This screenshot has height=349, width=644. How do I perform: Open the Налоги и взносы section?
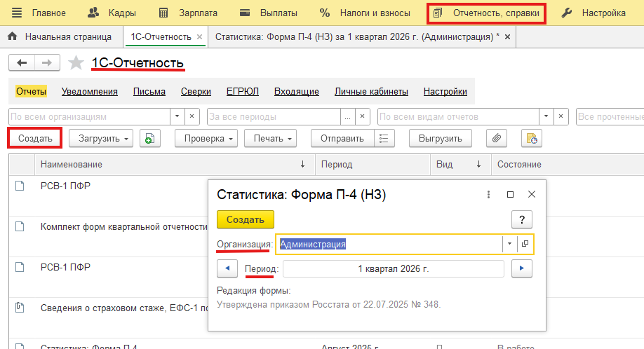click(x=365, y=13)
